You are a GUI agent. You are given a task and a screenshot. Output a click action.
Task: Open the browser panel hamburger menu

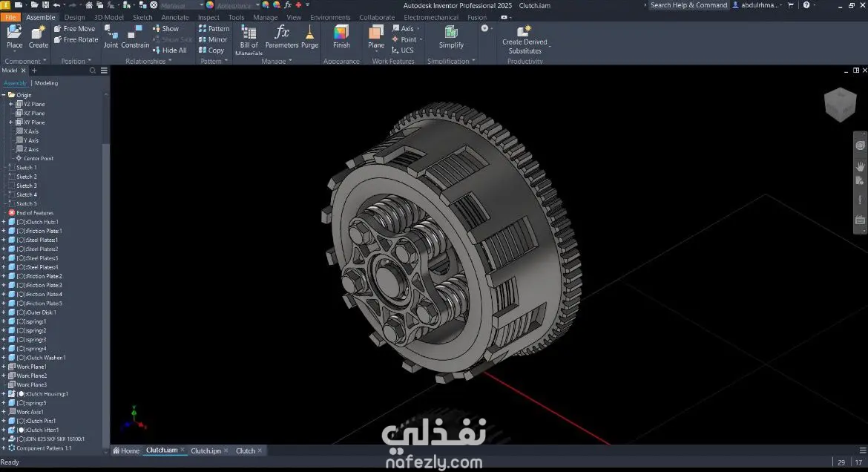[104, 71]
